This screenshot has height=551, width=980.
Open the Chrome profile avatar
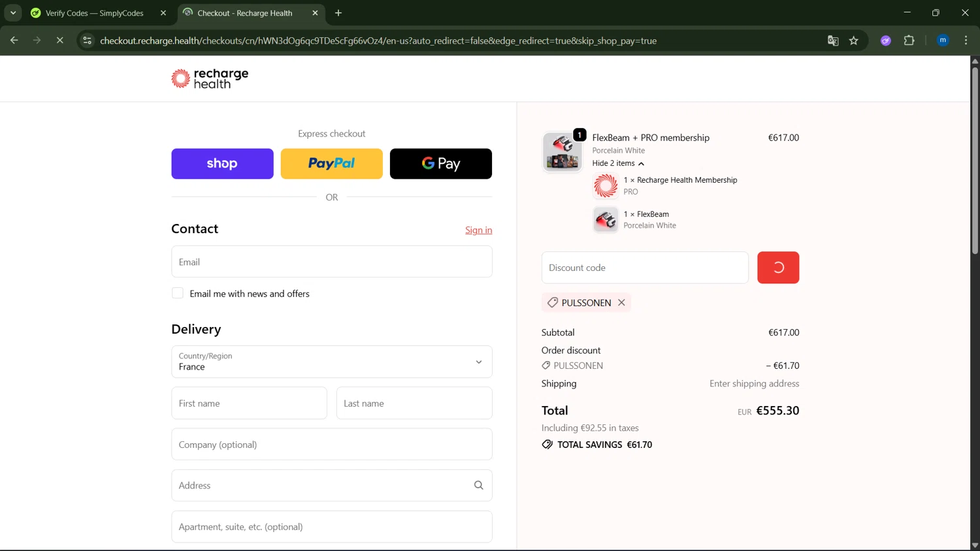point(943,40)
